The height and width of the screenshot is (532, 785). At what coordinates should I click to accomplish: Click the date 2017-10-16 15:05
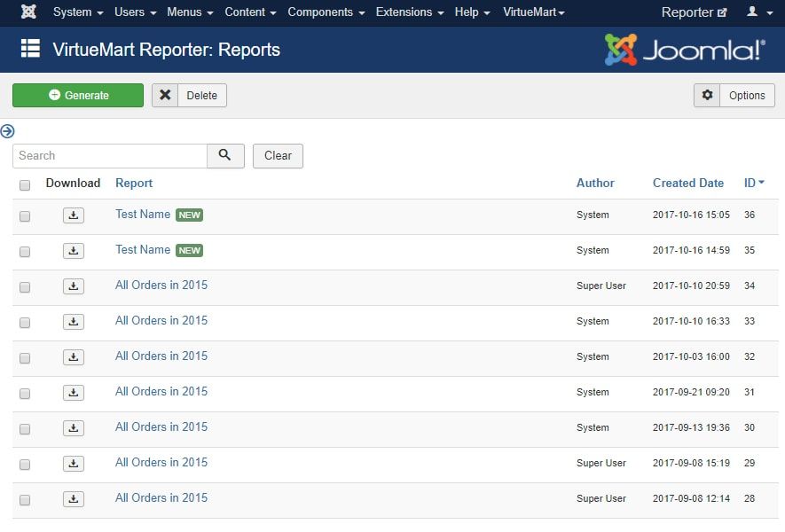tap(691, 215)
